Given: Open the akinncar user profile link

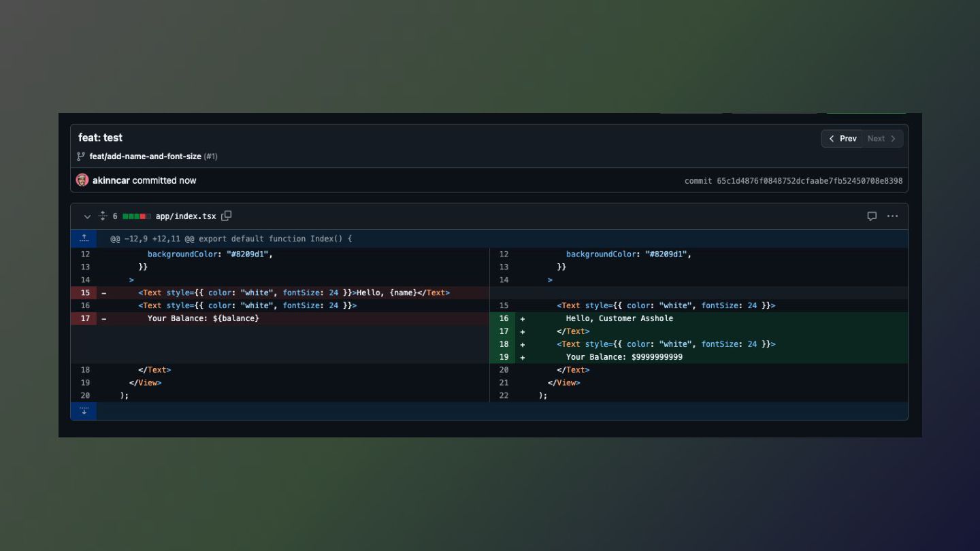Looking at the screenshot, I should [x=111, y=180].
